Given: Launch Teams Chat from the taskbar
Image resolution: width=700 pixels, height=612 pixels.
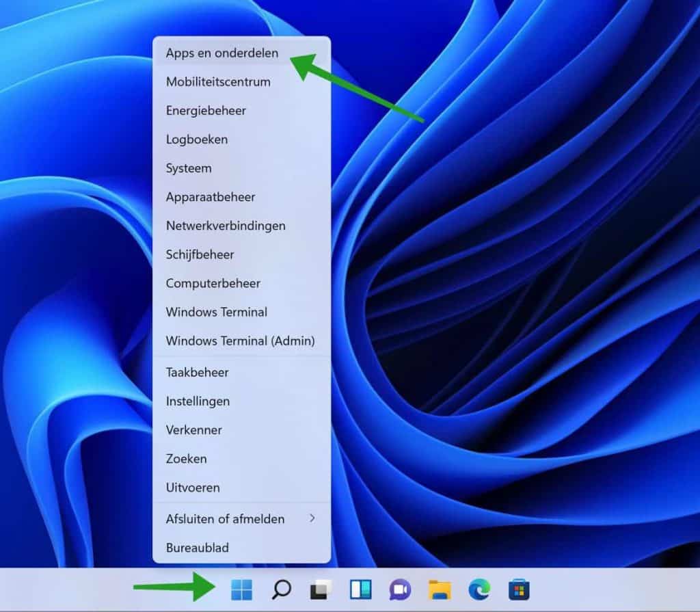Looking at the screenshot, I should pos(400,589).
